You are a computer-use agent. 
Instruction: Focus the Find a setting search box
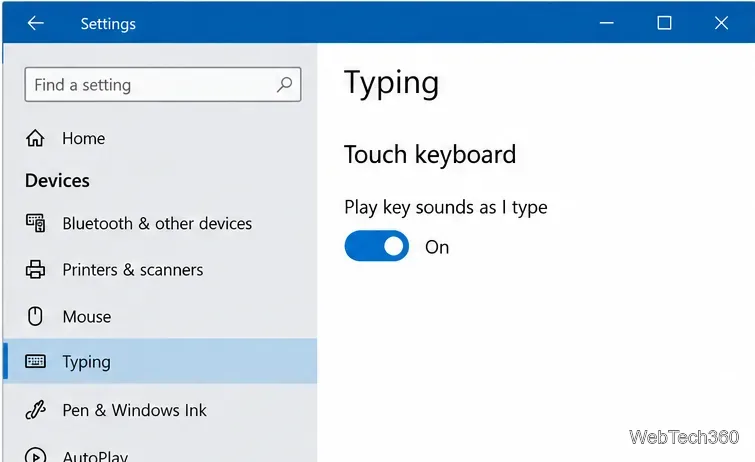163,84
